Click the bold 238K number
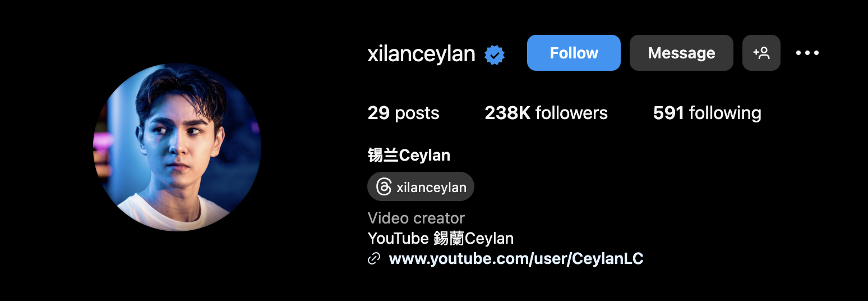 [x=507, y=113]
